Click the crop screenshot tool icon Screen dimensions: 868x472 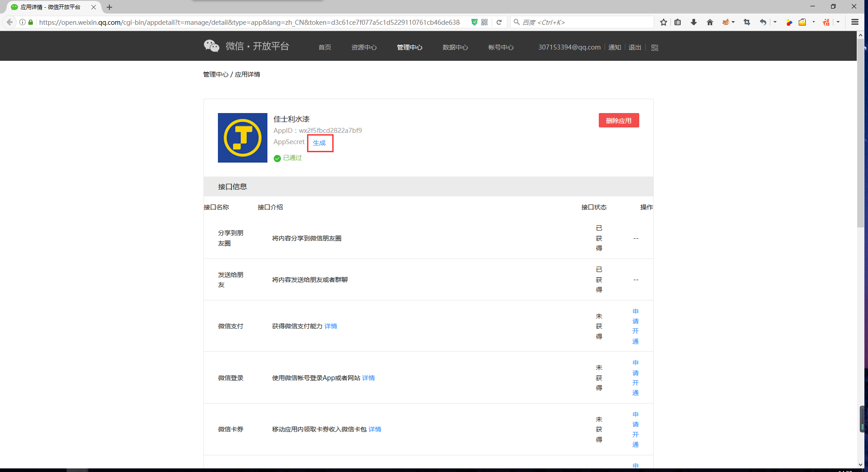pyautogui.click(x=747, y=22)
